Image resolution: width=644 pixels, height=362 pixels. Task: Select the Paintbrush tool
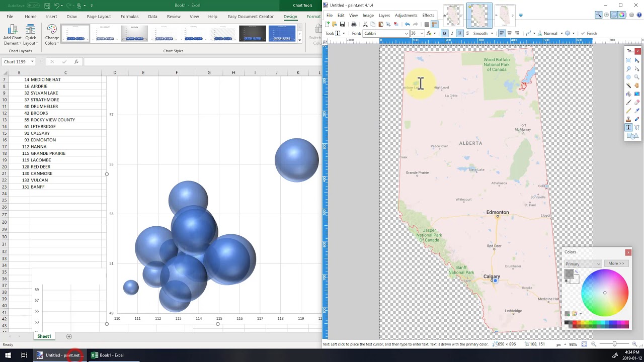(628, 102)
